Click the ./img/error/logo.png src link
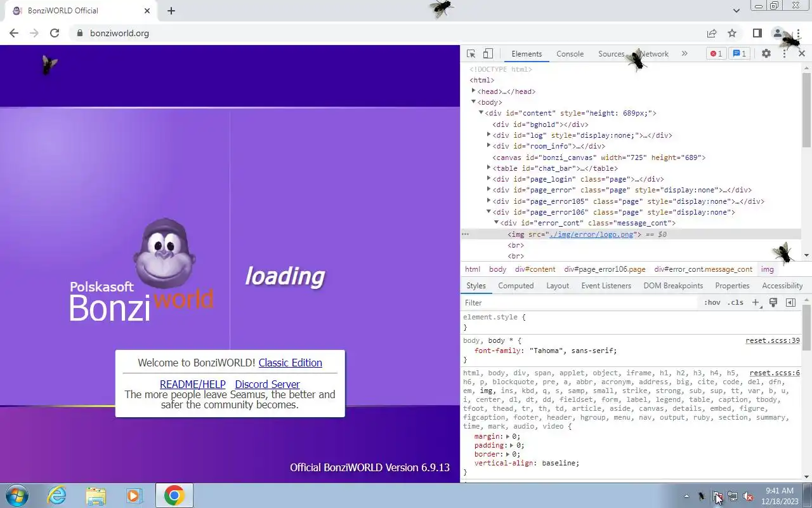The height and width of the screenshot is (508, 812). pos(591,234)
